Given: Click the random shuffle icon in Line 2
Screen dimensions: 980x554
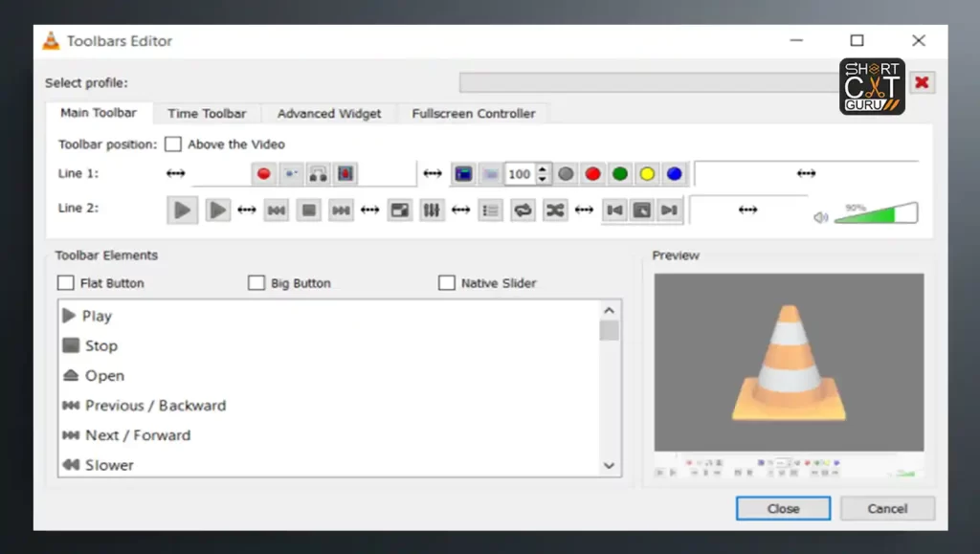Looking at the screenshot, I should [x=555, y=211].
